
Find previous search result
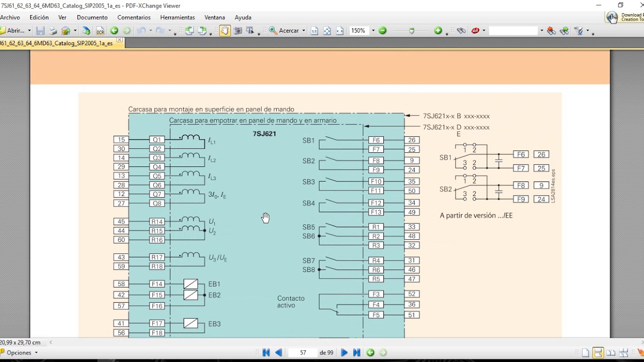click(x=551, y=31)
